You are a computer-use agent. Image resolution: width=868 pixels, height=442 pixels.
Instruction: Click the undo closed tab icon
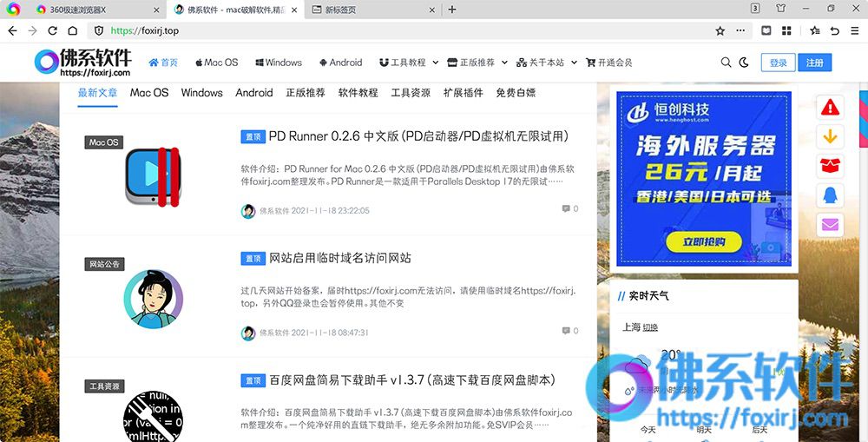pyautogui.click(x=835, y=31)
